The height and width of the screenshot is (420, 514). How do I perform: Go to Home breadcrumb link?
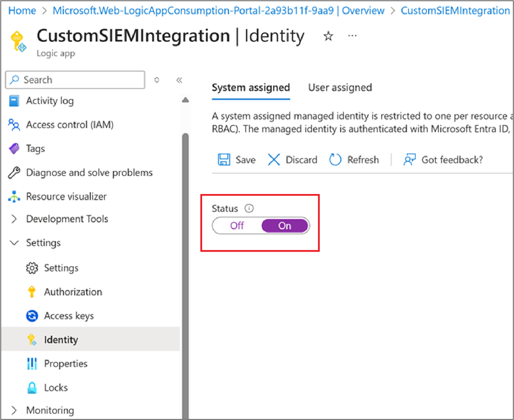(x=23, y=11)
